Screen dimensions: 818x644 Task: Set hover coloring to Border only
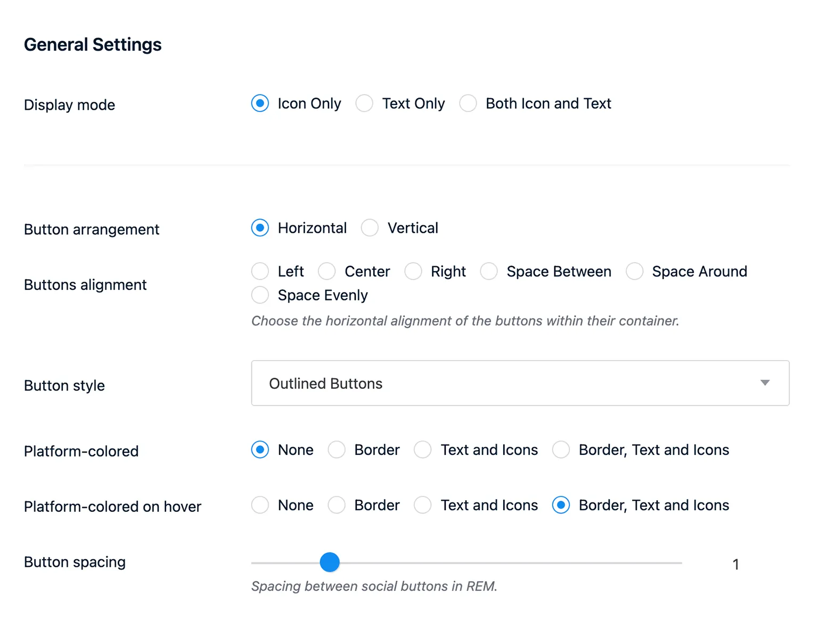(x=337, y=505)
